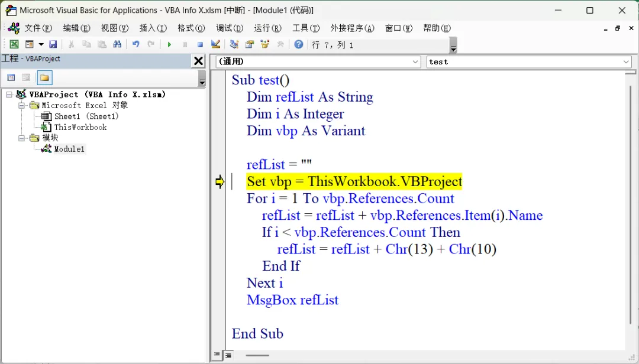The width and height of the screenshot is (639, 364).
Task: Open the Object Browser toolbar icon
Action: pos(265,44)
